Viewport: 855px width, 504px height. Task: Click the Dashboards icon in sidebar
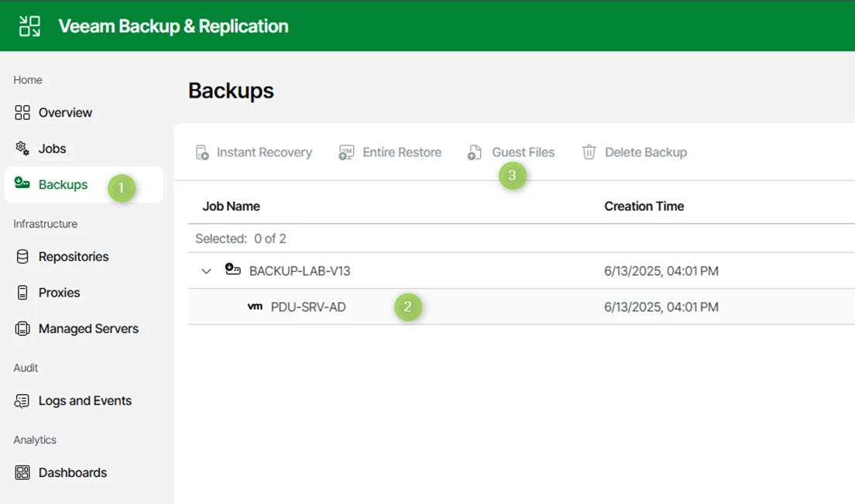pyautogui.click(x=22, y=472)
